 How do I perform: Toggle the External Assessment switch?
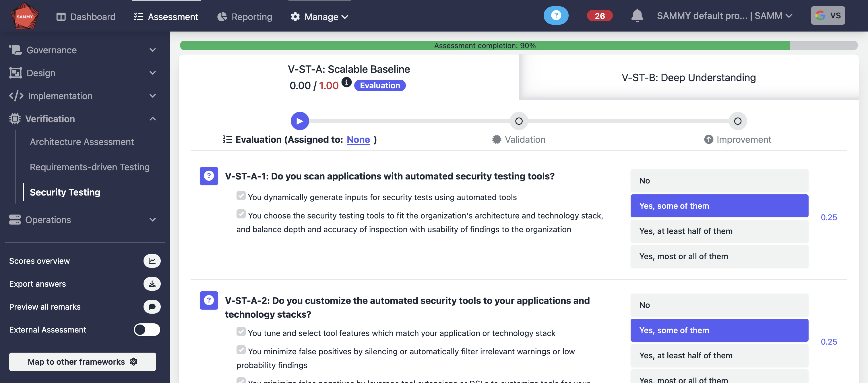point(147,329)
